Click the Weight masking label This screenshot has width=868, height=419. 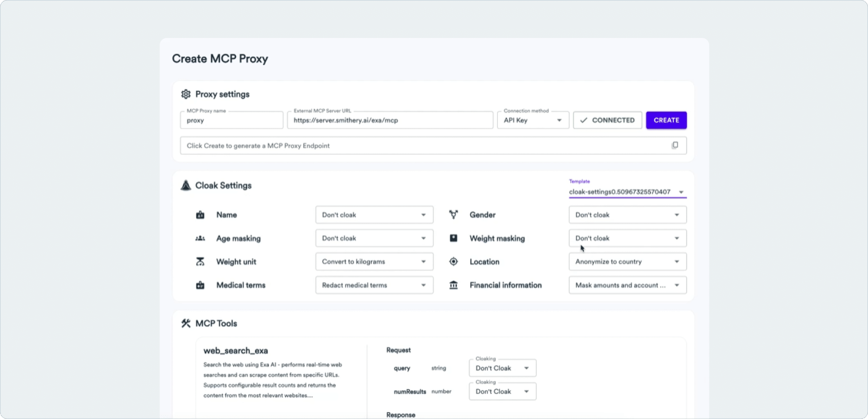coord(497,238)
